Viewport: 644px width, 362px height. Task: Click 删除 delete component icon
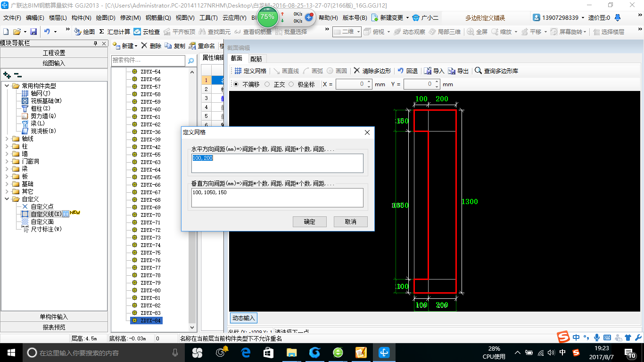[x=144, y=46]
